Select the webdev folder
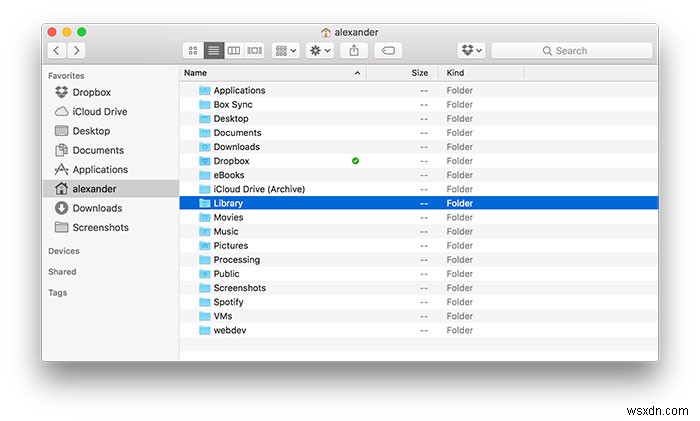 (419, 330)
